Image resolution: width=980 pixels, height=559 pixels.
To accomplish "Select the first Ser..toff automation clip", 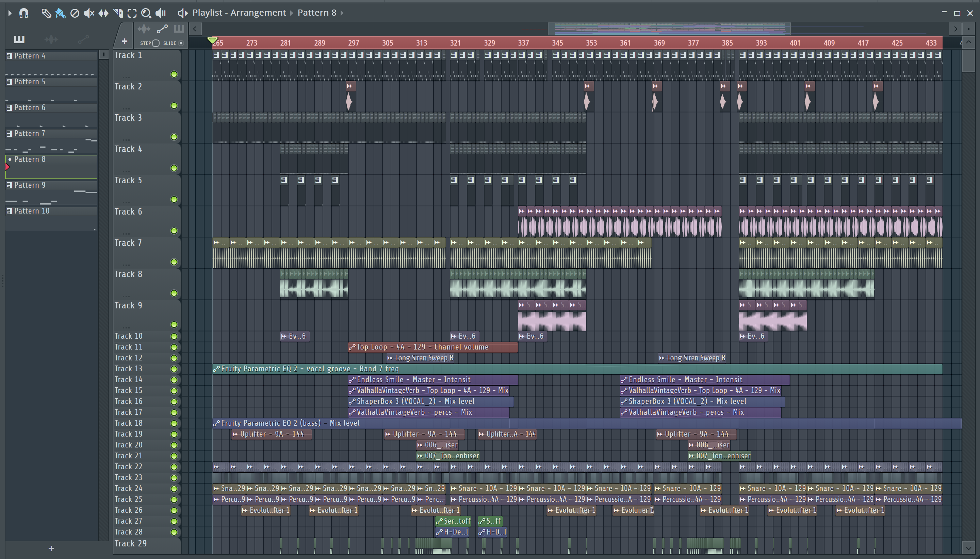I will pos(454,521).
